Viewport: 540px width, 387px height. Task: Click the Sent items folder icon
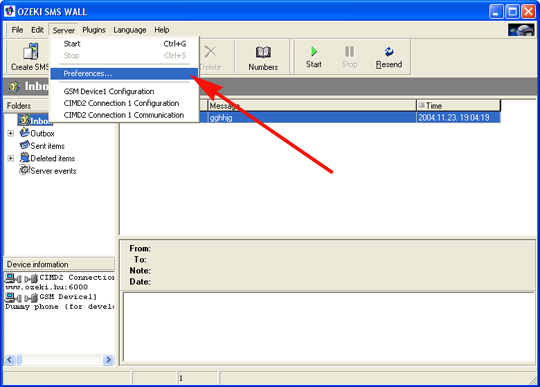(24, 145)
